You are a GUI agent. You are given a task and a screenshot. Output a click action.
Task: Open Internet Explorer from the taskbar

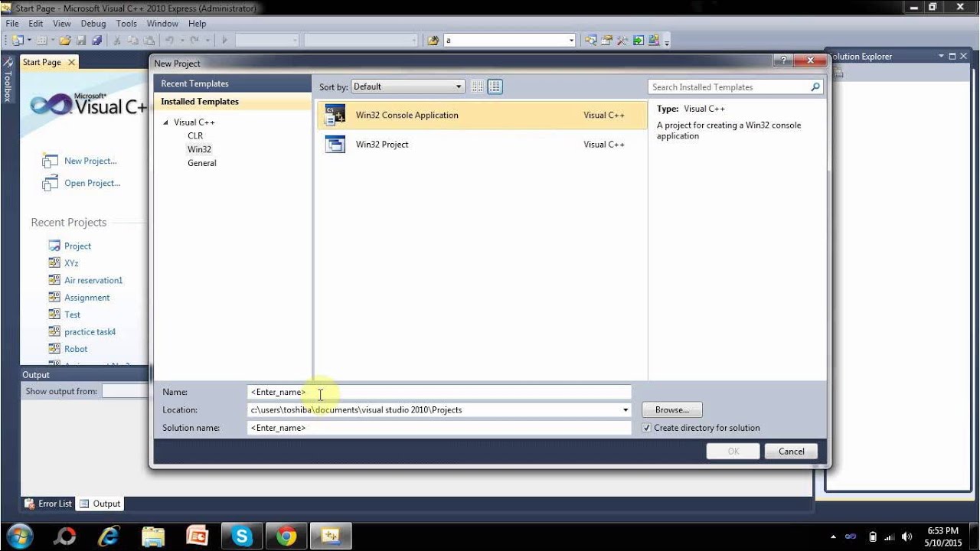click(x=109, y=536)
